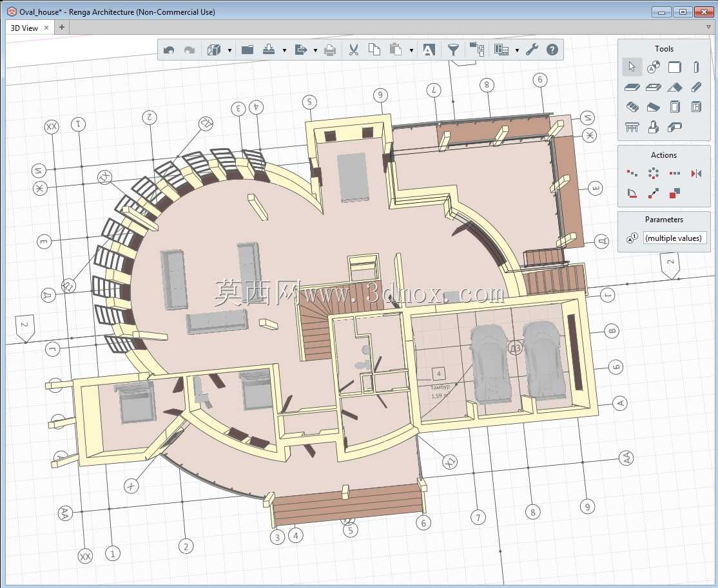Expand the Paste options dropdown arrow
Screen dimensions: 718x588
point(411,50)
